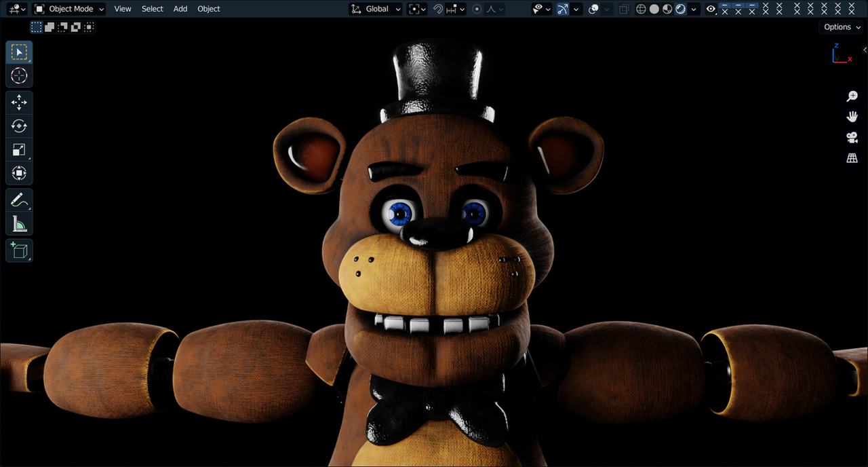Viewport: 868px width, 467px height.
Task: Set selection mode to extend
Action: tap(50, 27)
